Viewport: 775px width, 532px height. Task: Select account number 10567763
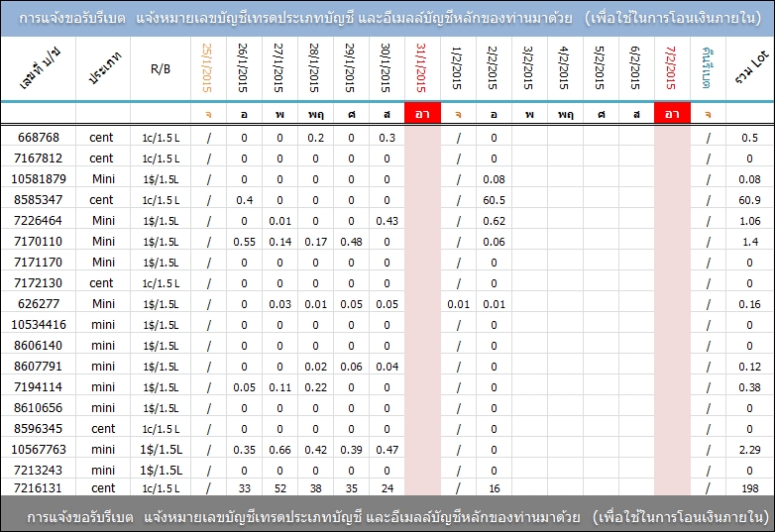pyautogui.click(x=39, y=449)
